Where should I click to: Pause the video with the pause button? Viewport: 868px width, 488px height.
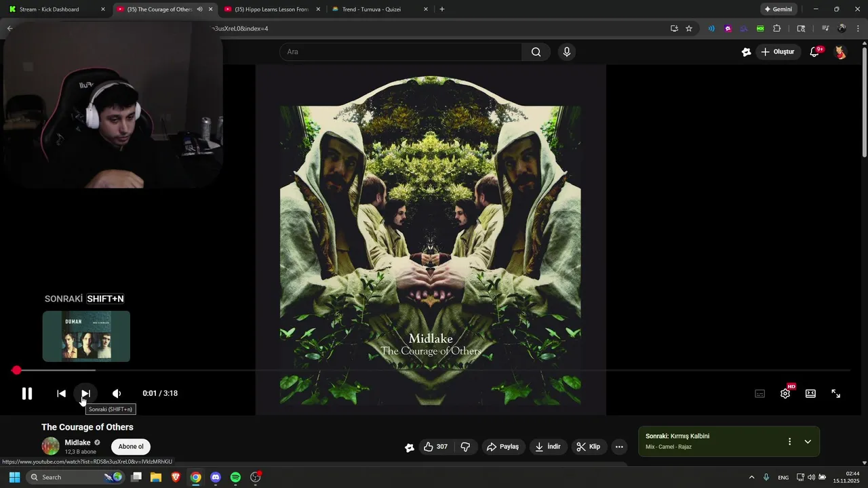(27, 393)
